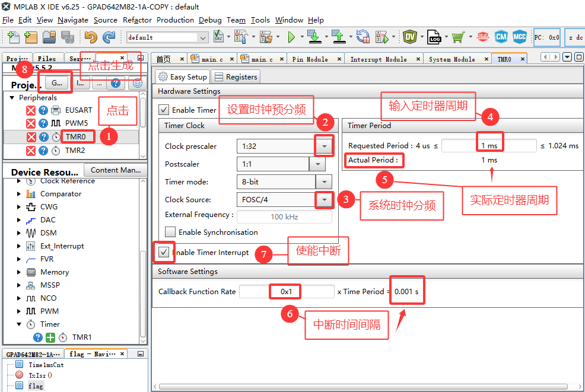The width and height of the screenshot is (585, 392).
Task: Click the New File toolbar icon
Action: [14, 37]
